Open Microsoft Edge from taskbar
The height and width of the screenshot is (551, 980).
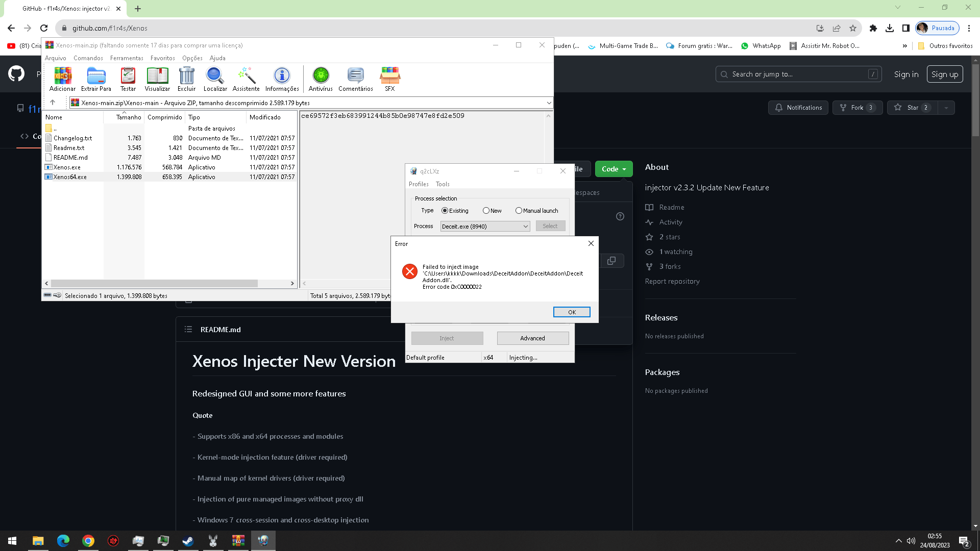(x=63, y=541)
